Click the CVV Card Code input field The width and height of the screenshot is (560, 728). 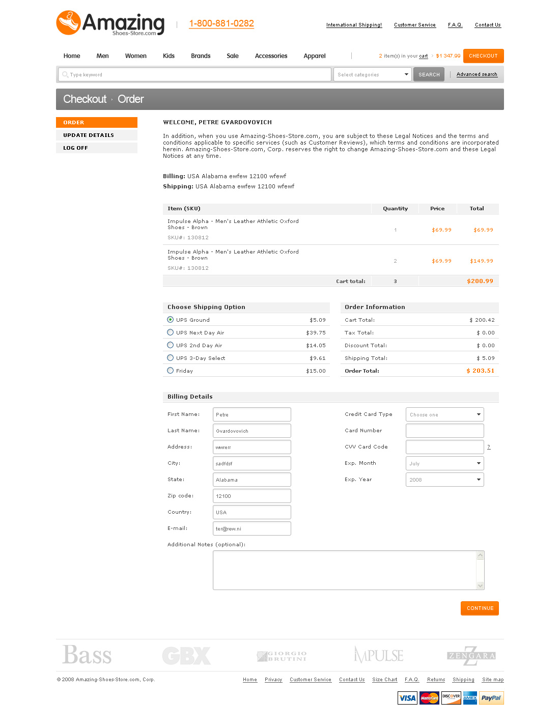[x=444, y=447]
